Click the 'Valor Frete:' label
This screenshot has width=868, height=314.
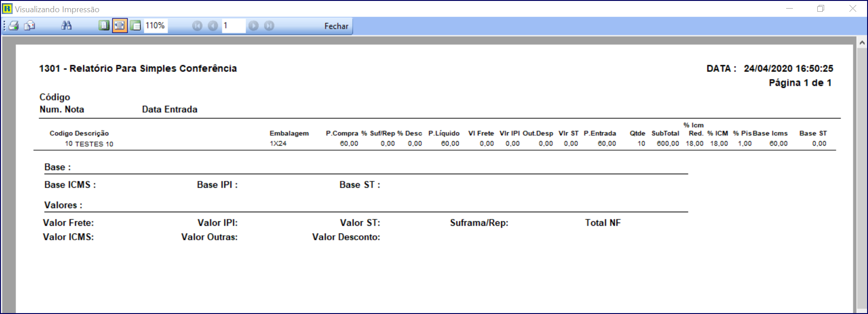[68, 223]
